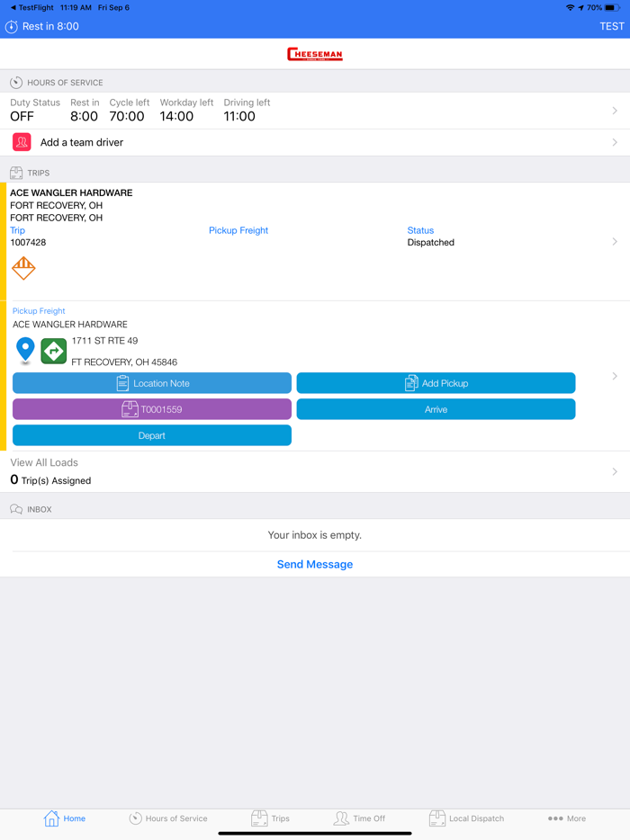Expand Pickup Freight stop chevron

point(615,376)
